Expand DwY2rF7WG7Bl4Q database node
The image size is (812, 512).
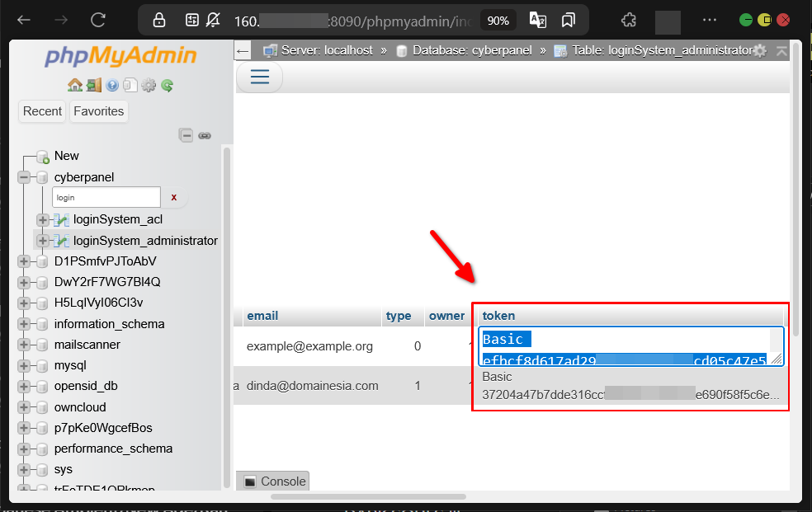click(23, 282)
